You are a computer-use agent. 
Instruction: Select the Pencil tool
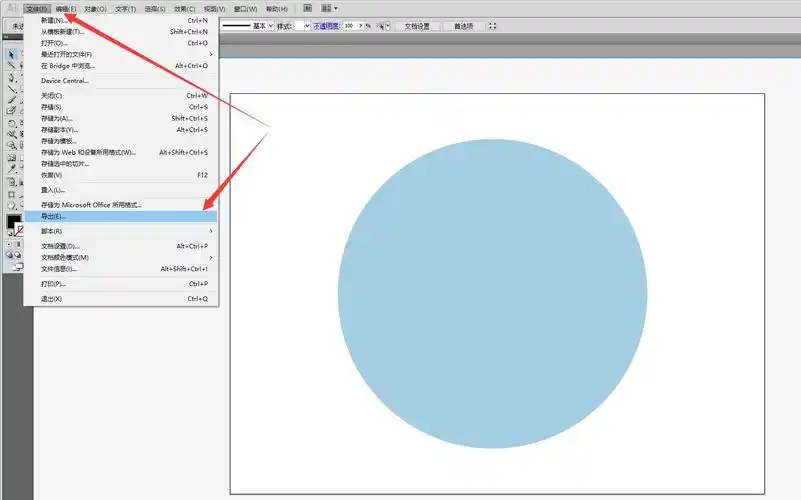click(x=11, y=111)
